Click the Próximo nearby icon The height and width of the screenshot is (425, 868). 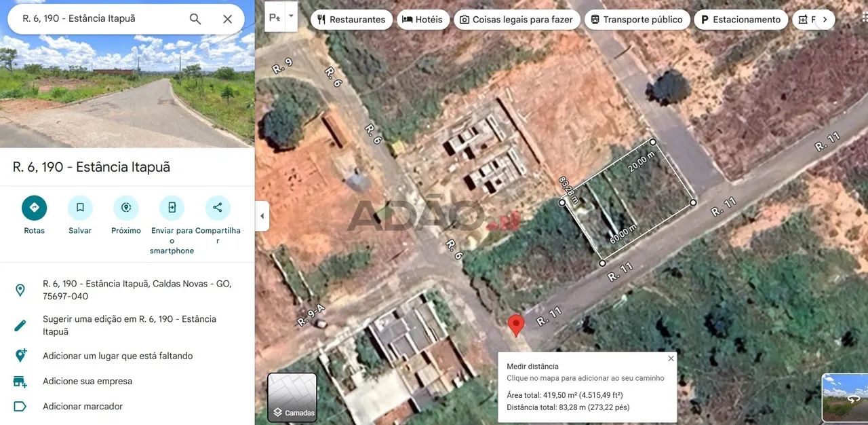point(126,208)
